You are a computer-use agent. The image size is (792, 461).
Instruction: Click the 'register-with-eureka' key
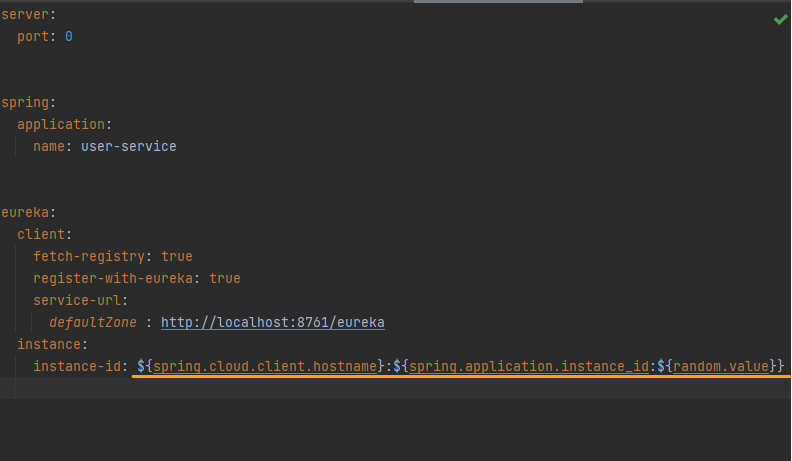pos(113,278)
